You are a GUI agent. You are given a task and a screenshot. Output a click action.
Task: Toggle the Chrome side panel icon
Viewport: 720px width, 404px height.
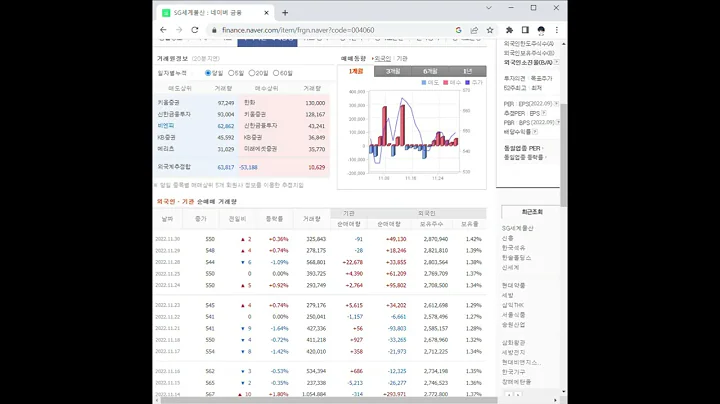(525, 30)
